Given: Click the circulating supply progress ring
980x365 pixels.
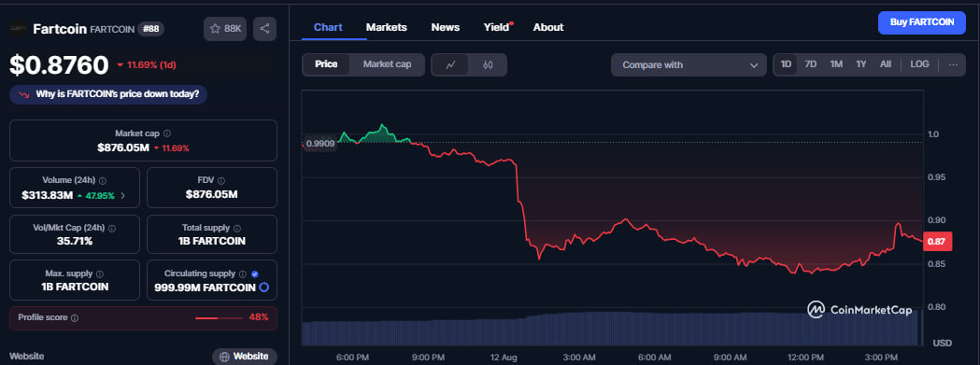Looking at the screenshot, I should [x=263, y=288].
